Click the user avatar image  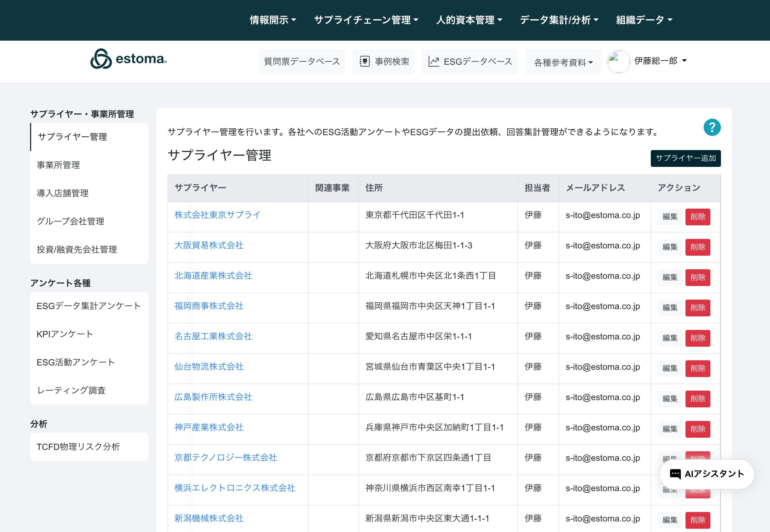618,61
